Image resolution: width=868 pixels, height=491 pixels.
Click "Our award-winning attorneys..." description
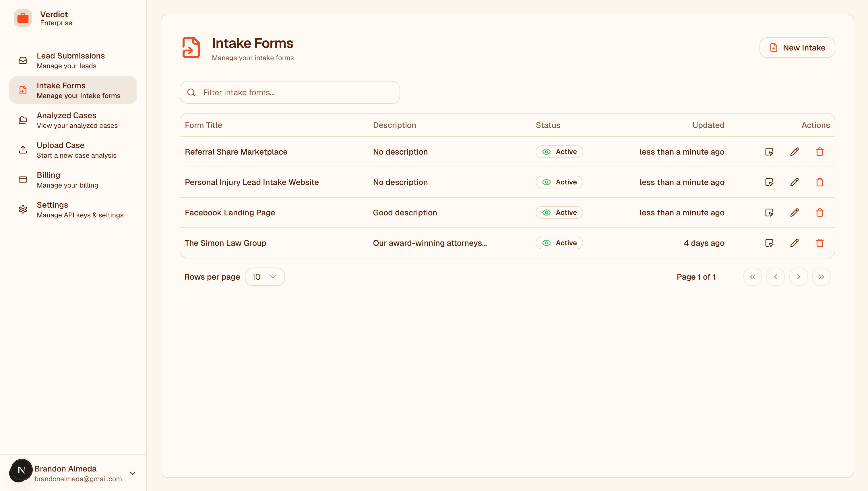tap(430, 243)
